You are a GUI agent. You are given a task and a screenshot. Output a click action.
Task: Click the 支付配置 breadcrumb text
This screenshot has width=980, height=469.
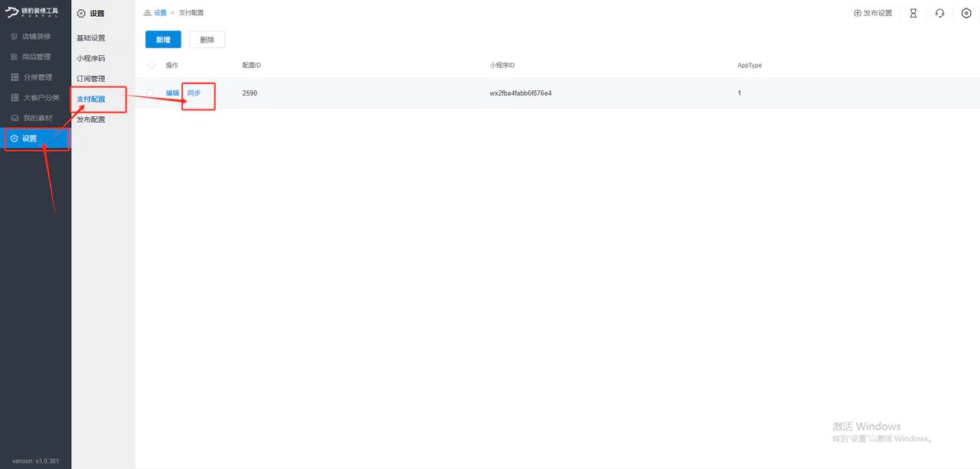(x=191, y=13)
